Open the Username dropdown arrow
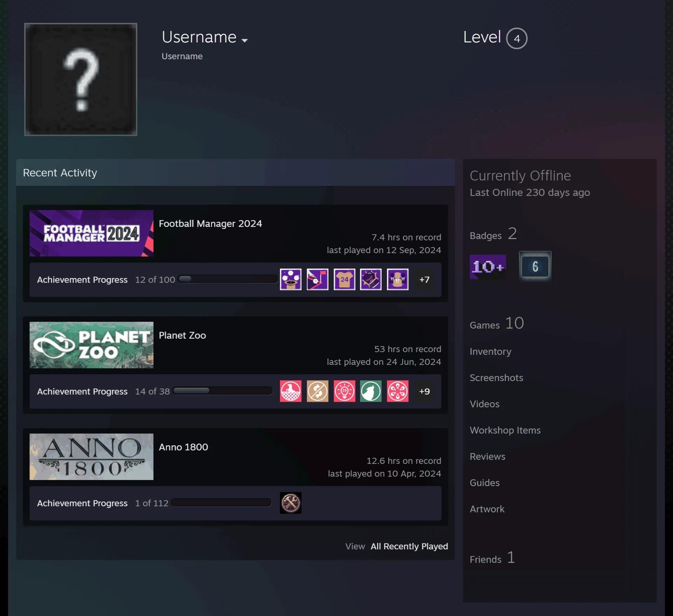The height and width of the screenshot is (616, 673). [245, 40]
